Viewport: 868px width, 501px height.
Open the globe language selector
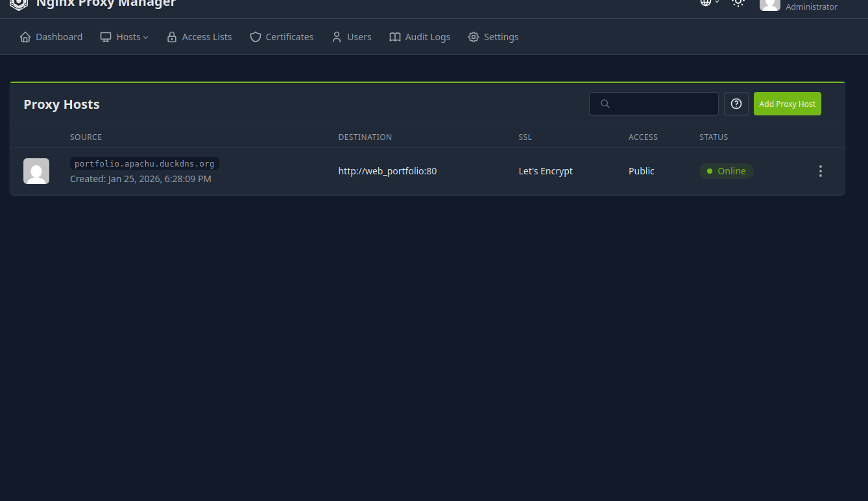coord(709,3)
